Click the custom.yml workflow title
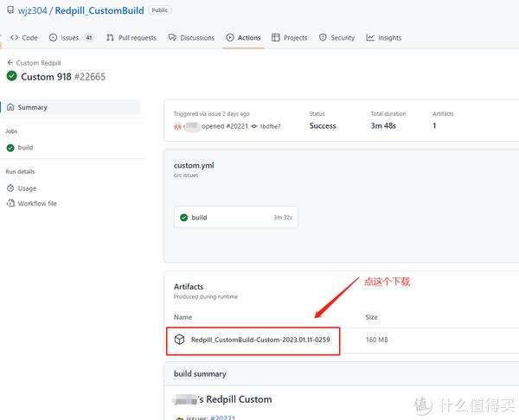The width and height of the screenshot is (519, 420). pyautogui.click(x=194, y=165)
